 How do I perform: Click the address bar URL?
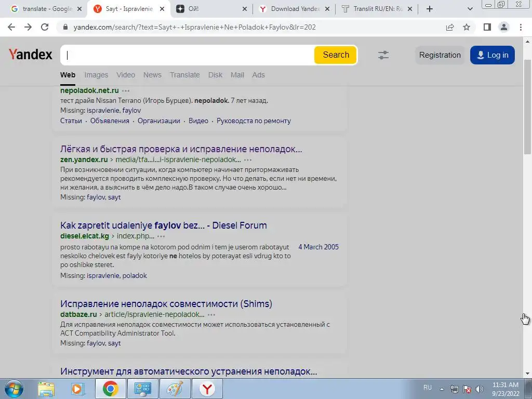tap(194, 27)
